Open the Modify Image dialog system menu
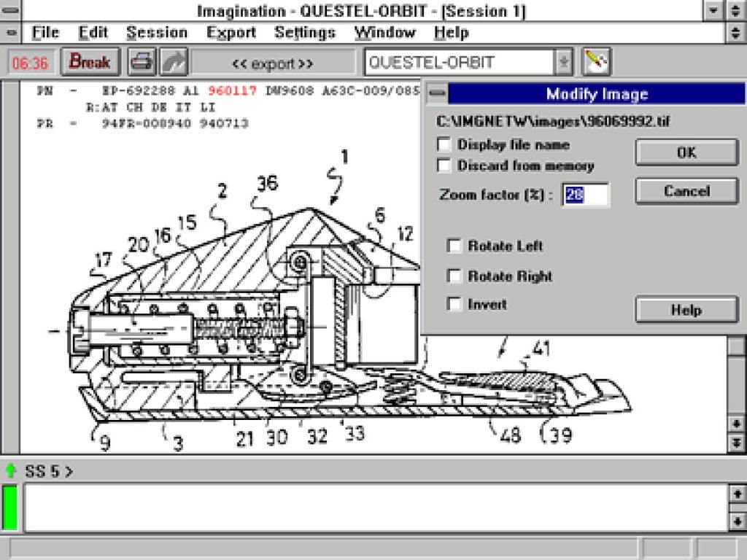 click(x=436, y=94)
